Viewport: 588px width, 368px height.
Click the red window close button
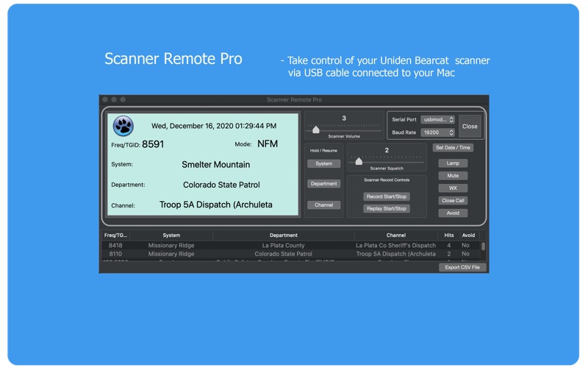(105, 99)
